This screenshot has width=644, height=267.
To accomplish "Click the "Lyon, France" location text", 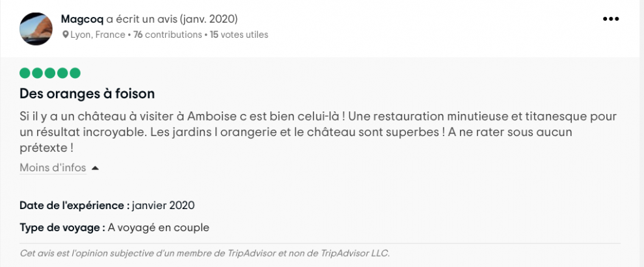I will (x=98, y=35).
